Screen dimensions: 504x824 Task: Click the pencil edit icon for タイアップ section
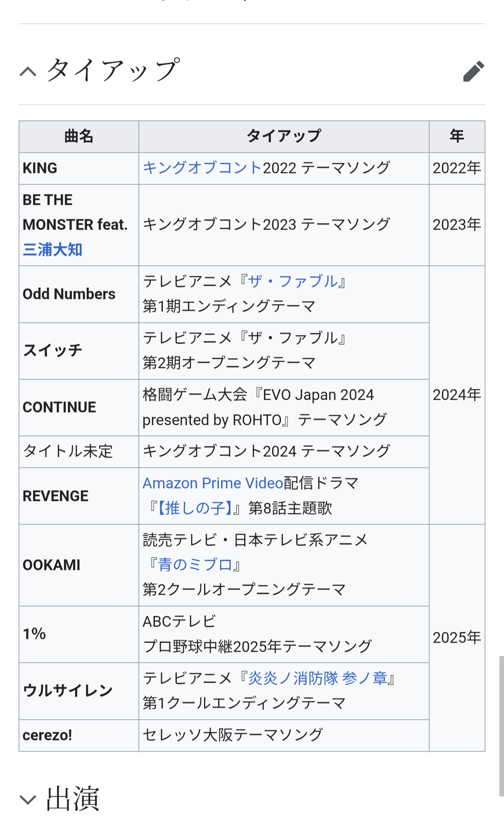pyautogui.click(x=473, y=71)
